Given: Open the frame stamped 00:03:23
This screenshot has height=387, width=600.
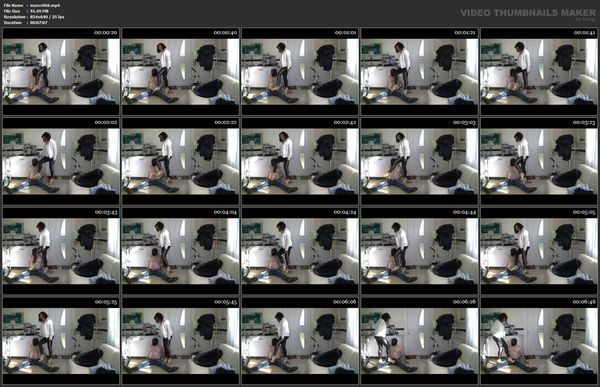Looking at the screenshot, I should [539, 161].
